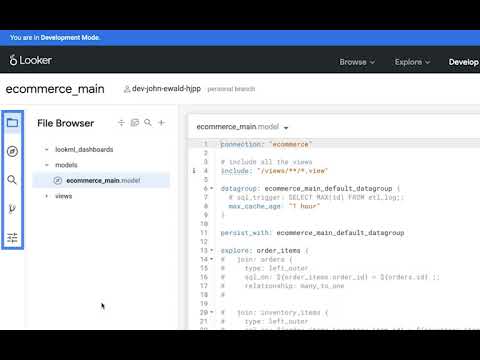The image size is (480, 360).
Task: Open the ecommerce_main.model file dropdown arrow
Action: tap(286, 128)
